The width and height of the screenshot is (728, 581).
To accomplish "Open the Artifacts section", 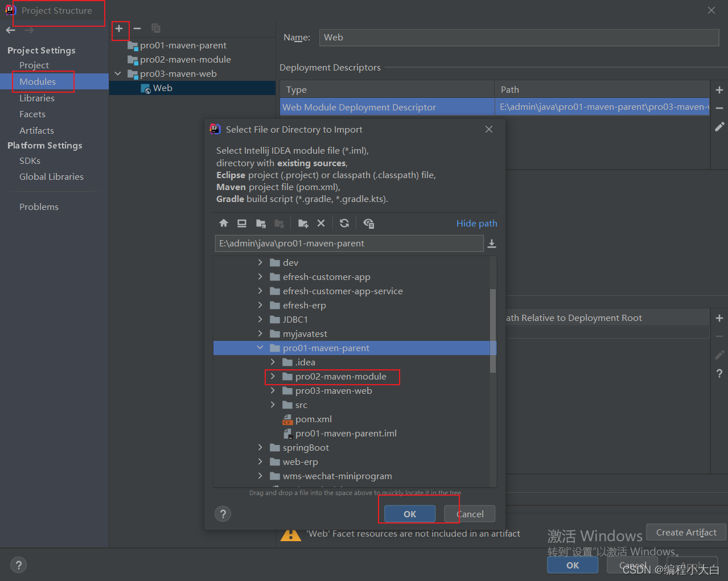I will [36, 130].
